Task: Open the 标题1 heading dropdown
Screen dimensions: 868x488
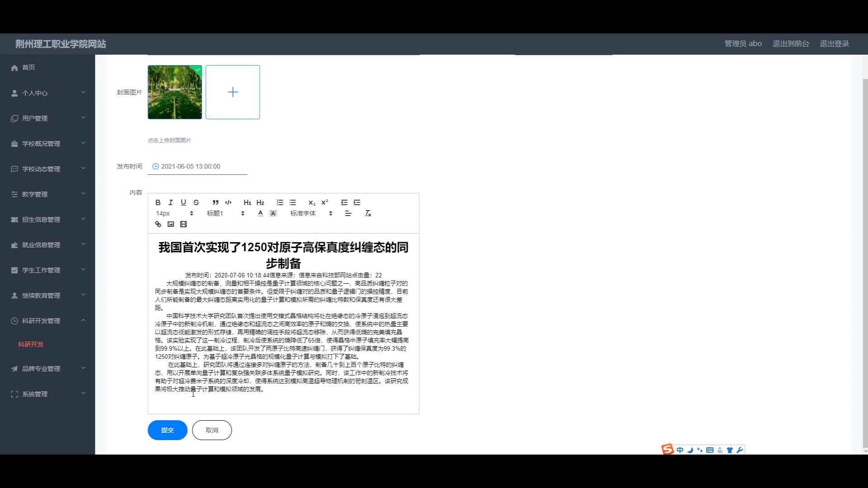Action: coord(225,213)
